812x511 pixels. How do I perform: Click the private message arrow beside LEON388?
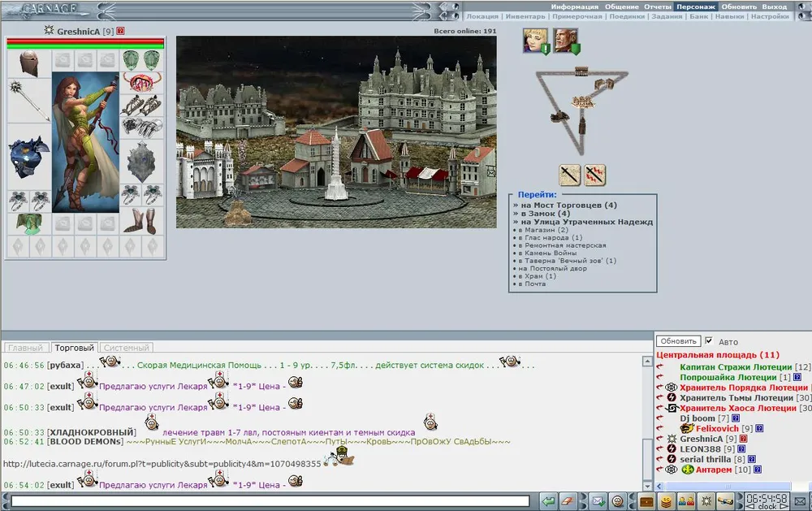coord(660,449)
